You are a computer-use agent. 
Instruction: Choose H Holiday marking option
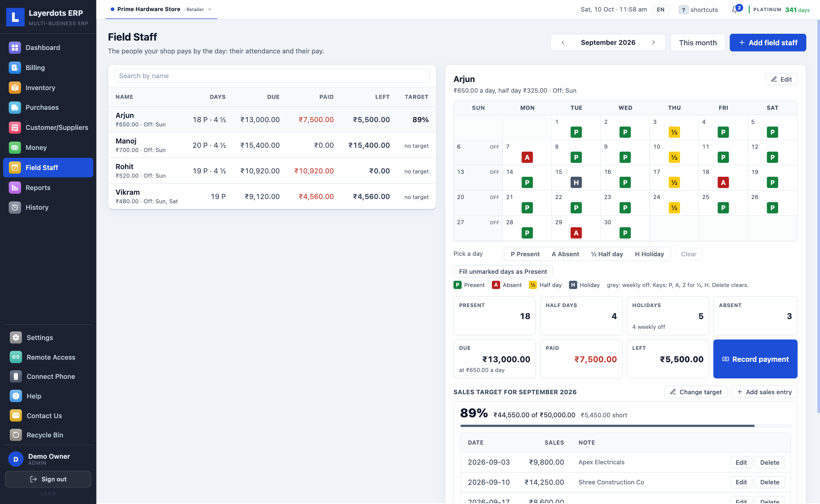click(649, 254)
